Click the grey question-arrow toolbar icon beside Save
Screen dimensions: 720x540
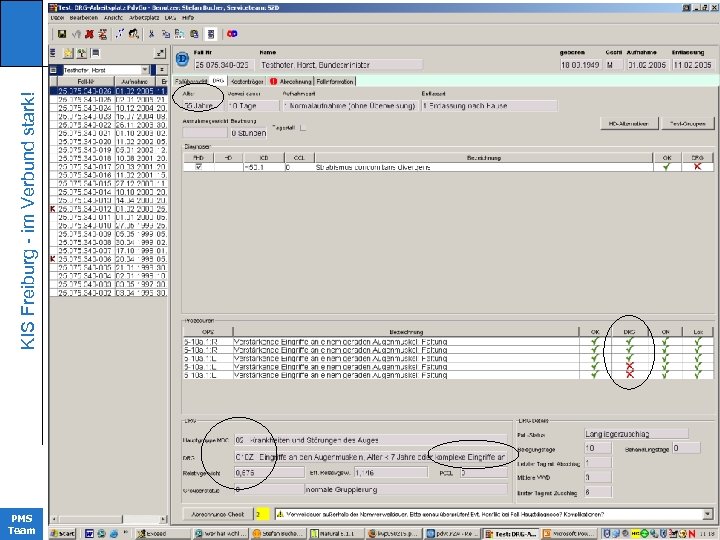pos(76,34)
